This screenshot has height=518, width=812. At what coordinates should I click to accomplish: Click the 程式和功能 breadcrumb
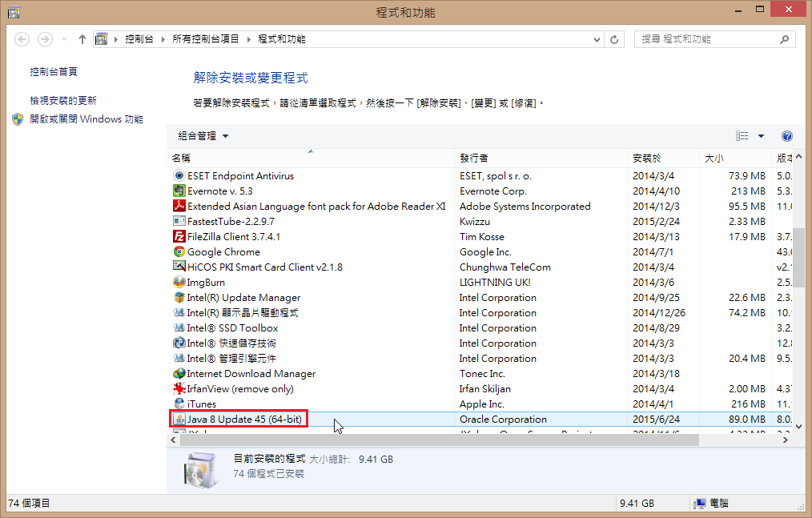coord(282,39)
